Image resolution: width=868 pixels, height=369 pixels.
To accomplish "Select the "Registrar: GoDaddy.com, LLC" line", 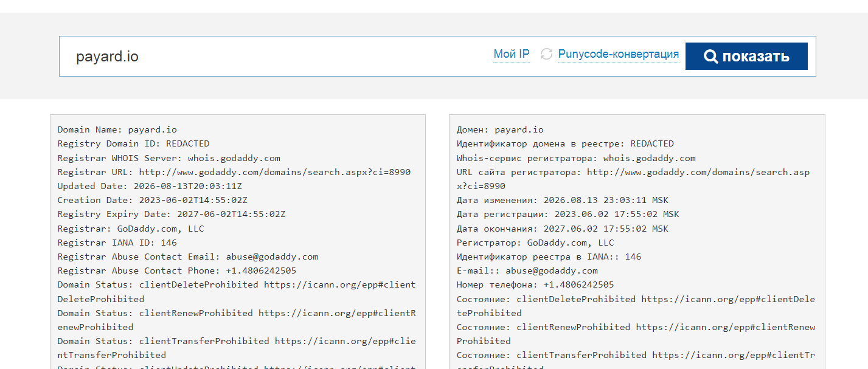I will pos(131,229).
